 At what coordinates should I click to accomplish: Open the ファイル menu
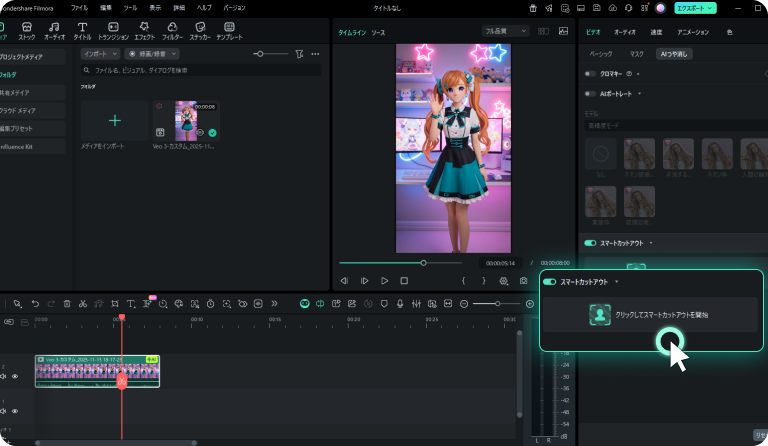pos(79,7)
